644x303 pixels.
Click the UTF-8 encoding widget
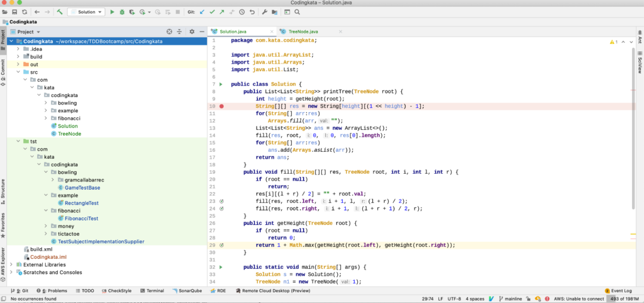454,299
